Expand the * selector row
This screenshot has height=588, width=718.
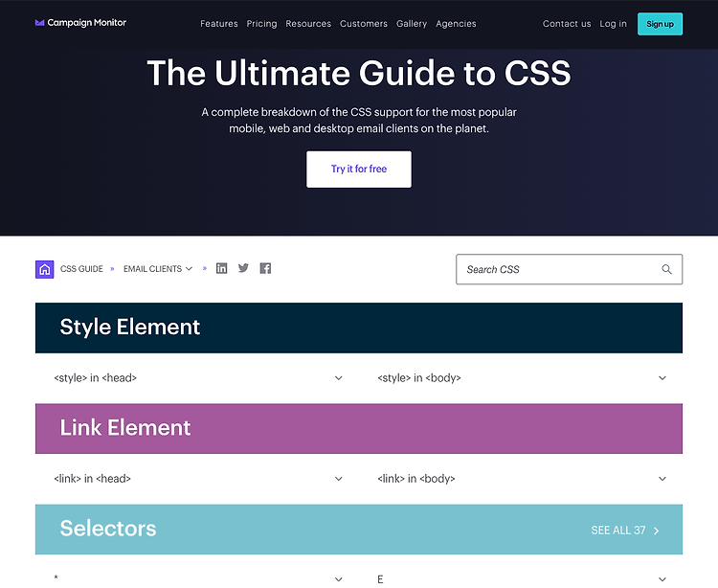198,578
